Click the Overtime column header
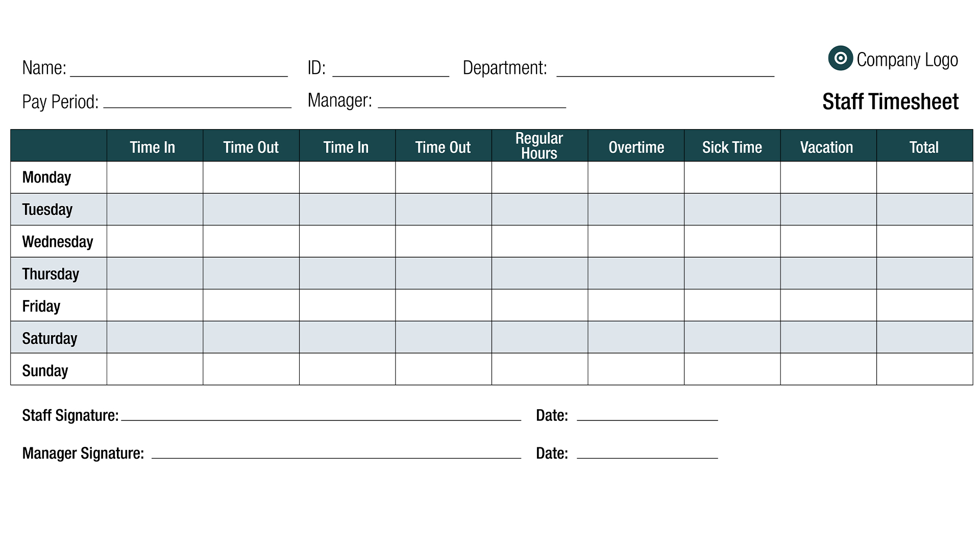 636,147
